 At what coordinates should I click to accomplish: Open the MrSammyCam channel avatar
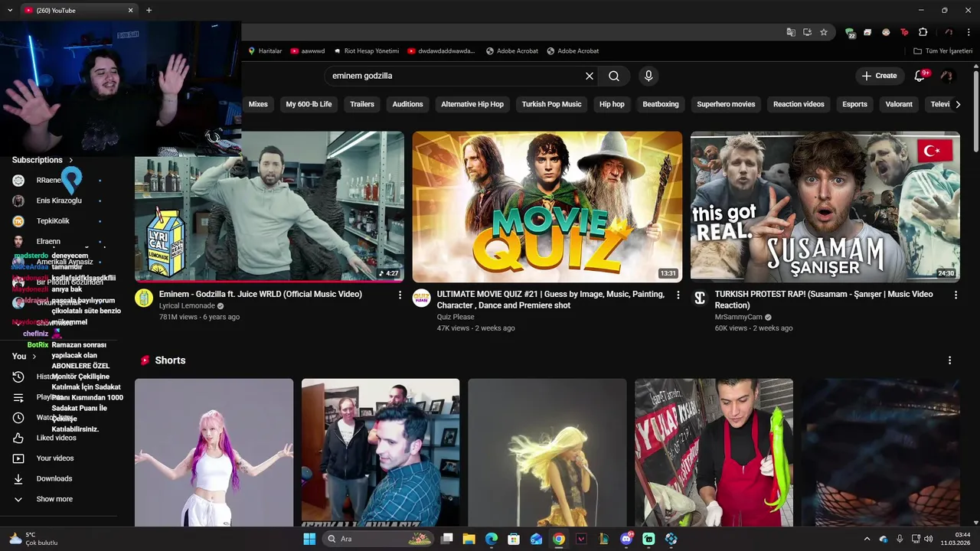coord(700,298)
